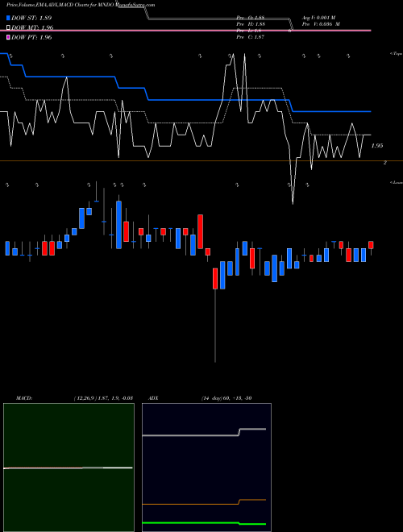Select the 'DOW MT: 1.96' label
Viewport: 403px width, 532px height.
point(32,28)
